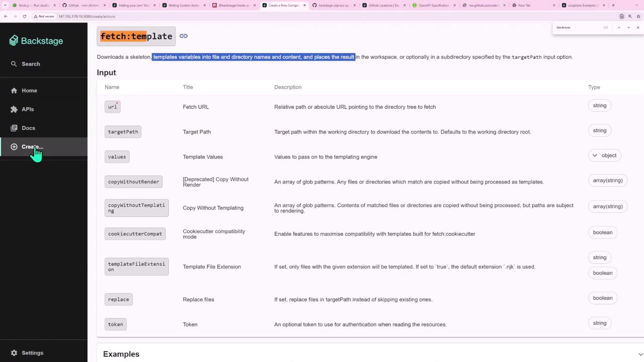Image resolution: width=644 pixels, height=362 pixels.
Task: Select the Create item in the sidebar
Action: coord(43,147)
